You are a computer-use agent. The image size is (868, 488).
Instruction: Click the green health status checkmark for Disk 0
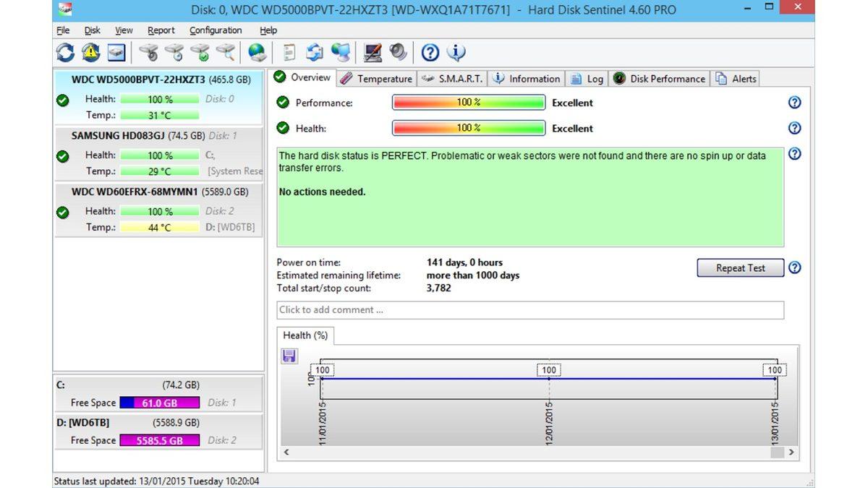pyautogui.click(x=62, y=99)
